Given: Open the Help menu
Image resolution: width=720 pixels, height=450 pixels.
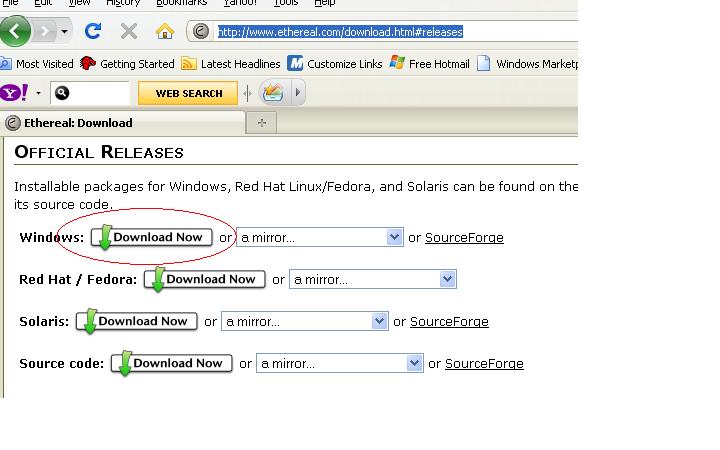Looking at the screenshot, I should pos(324,3).
